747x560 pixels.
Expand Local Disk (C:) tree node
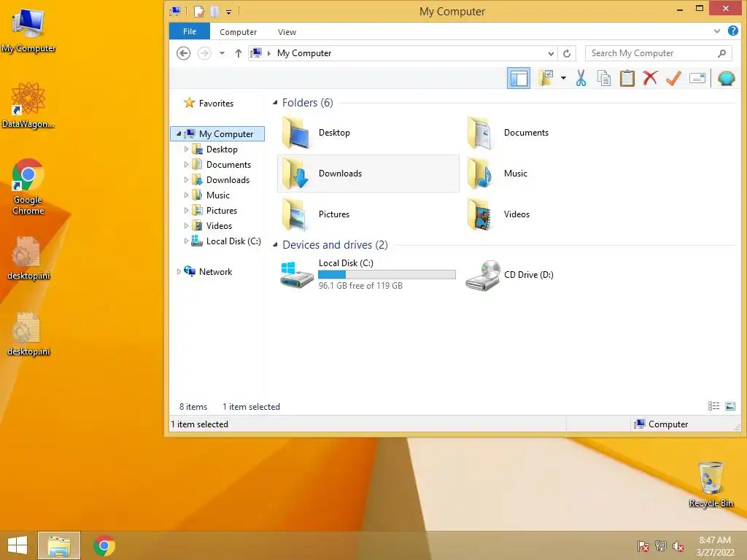(186, 241)
